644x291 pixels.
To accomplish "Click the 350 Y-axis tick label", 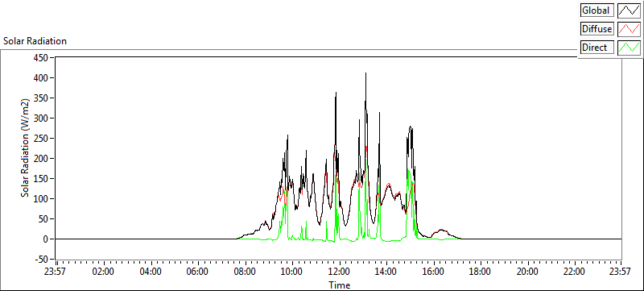I will (x=42, y=98).
